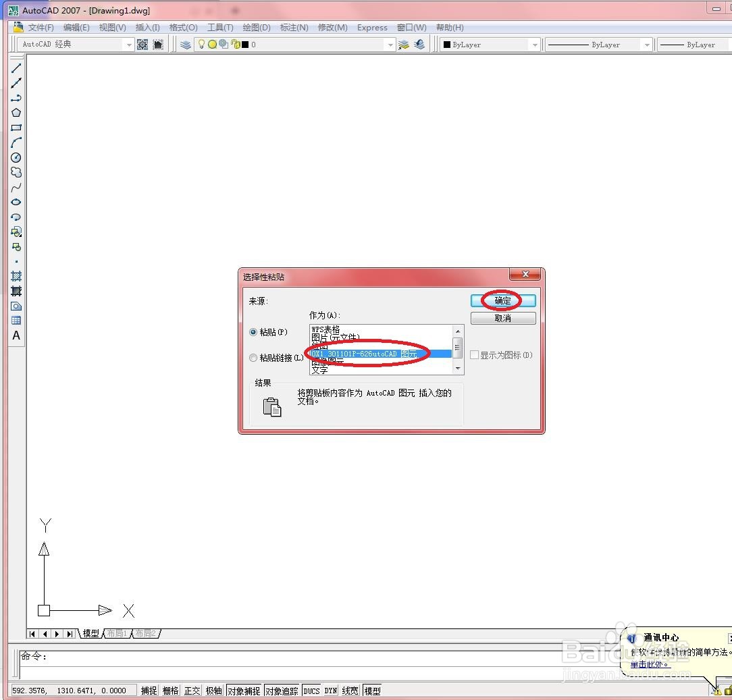Select the Ellipse Arc tool
This screenshot has height=700, width=732.
click(16, 217)
